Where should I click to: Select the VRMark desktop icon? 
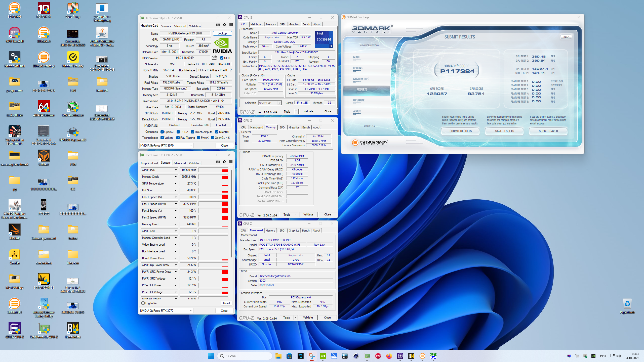44,158
